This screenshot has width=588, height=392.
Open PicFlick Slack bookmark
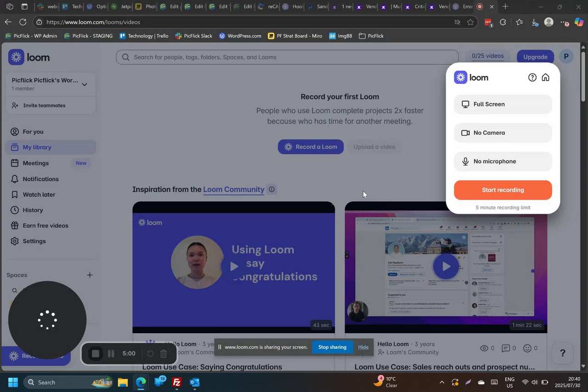pyautogui.click(x=194, y=36)
